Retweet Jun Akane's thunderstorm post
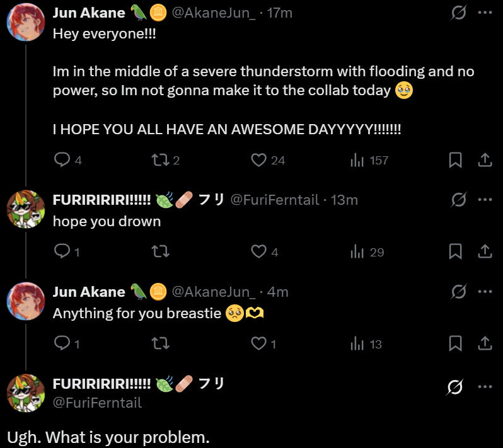The image size is (503, 448). click(x=161, y=160)
